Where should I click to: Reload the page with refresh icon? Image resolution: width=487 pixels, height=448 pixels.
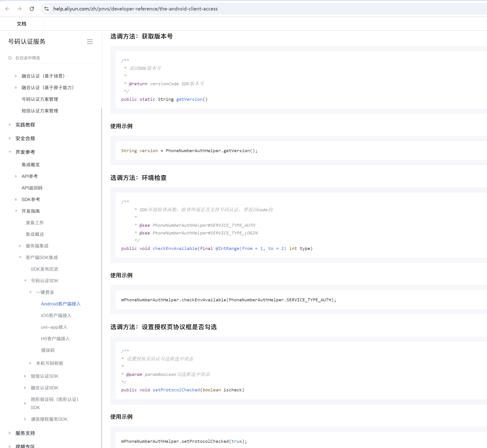[x=32, y=9]
